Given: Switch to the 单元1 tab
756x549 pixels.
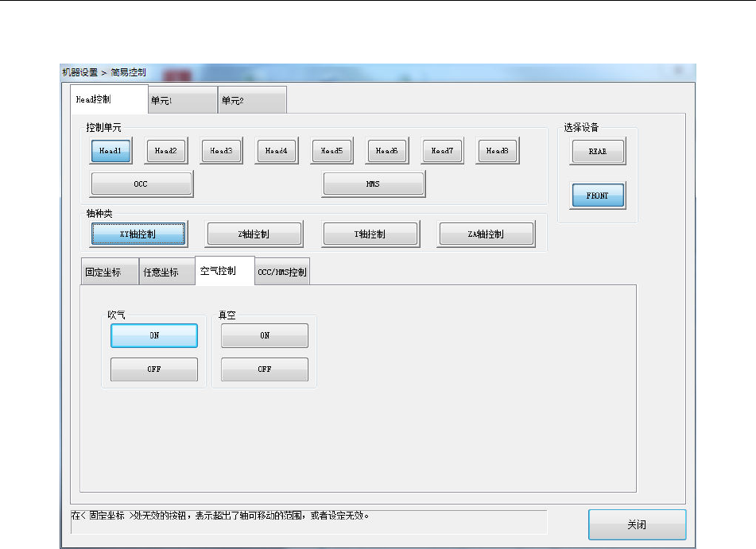Looking at the screenshot, I should (x=182, y=100).
